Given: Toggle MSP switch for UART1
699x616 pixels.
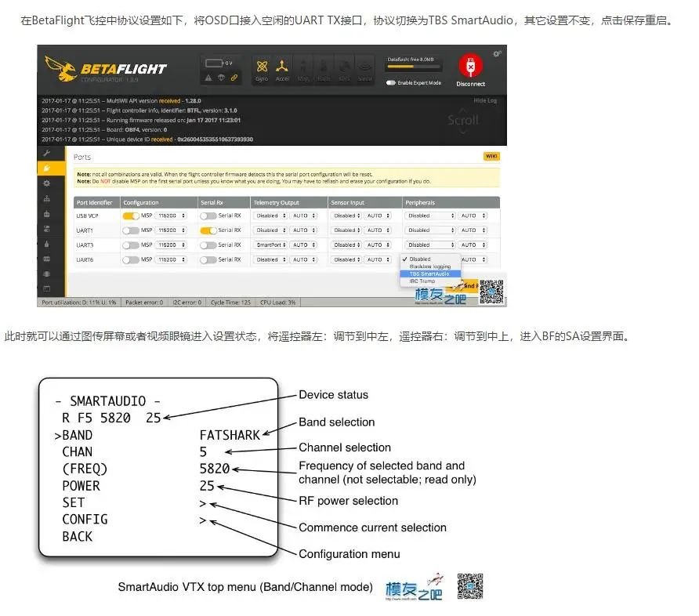Looking at the screenshot, I should click(131, 230).
